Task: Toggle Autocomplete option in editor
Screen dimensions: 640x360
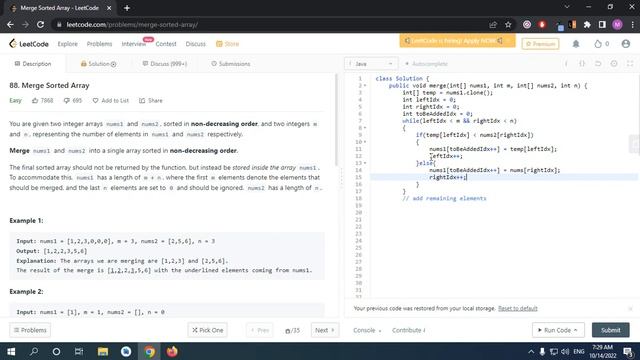Action: 426,64
